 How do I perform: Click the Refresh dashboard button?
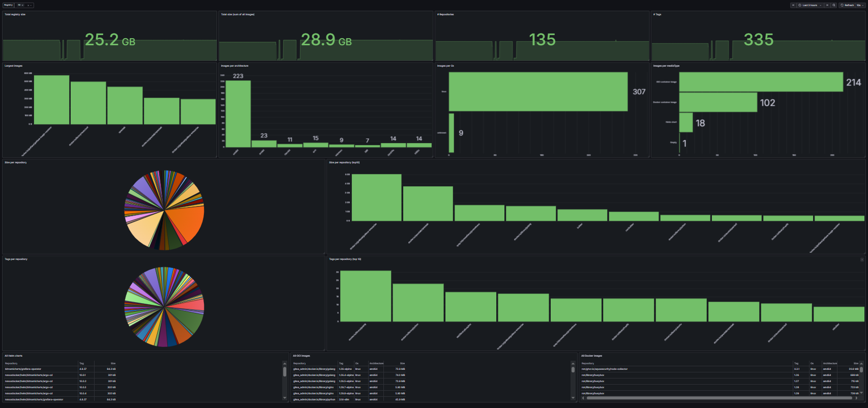[847, 5]
